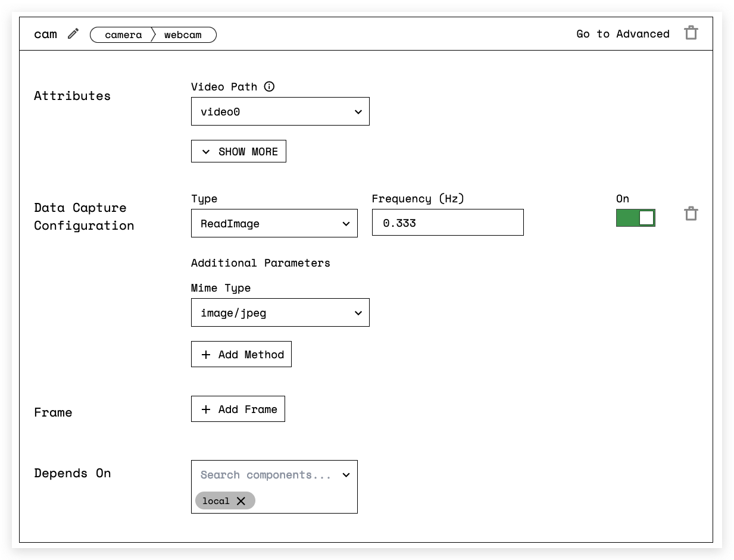Image resolution: width=734 pixels, height=560 pixels.
Task: Delete the cam component with the top trash icon
Action: (x=691, y=33)
